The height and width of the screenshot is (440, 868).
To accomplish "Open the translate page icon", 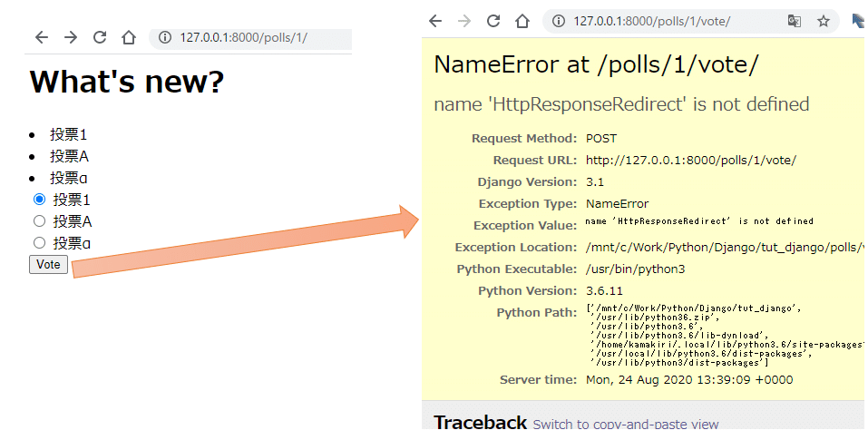I will 794,21.
